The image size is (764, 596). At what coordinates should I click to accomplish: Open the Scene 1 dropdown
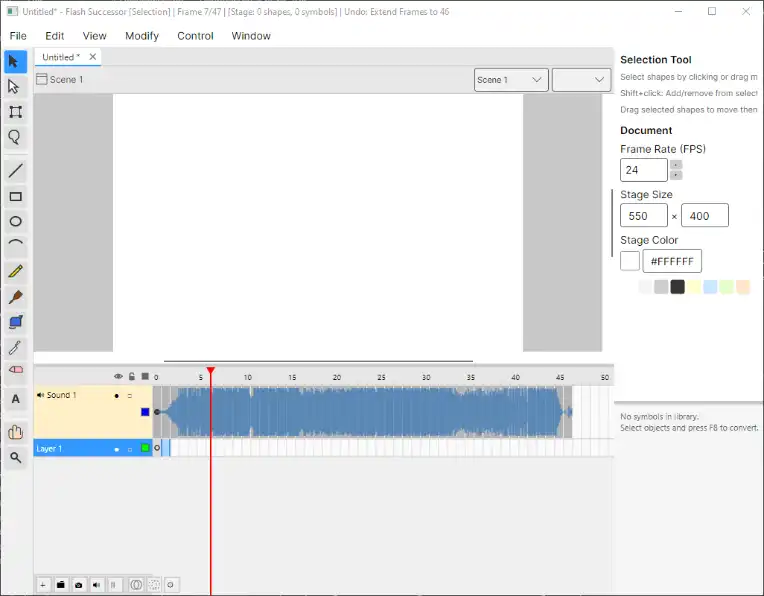point(510,80)
